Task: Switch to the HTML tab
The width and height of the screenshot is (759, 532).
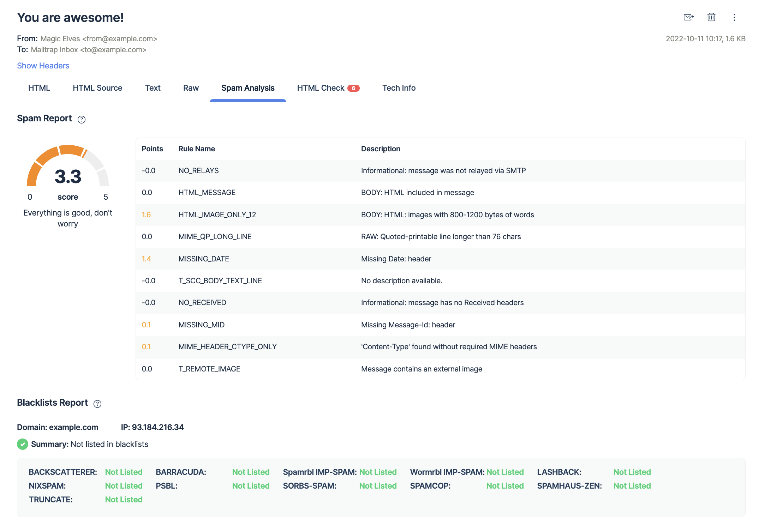Action: pyautogui.click(x=39, y=88)
